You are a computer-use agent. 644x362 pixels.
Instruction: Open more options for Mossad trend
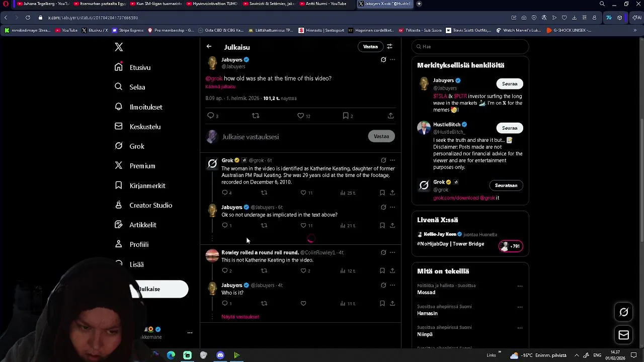[x=520, y=286]
